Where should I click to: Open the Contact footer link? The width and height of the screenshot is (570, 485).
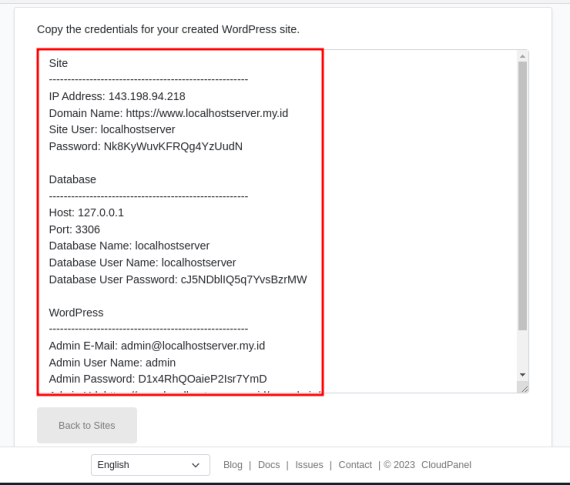(x=355, y=465)
